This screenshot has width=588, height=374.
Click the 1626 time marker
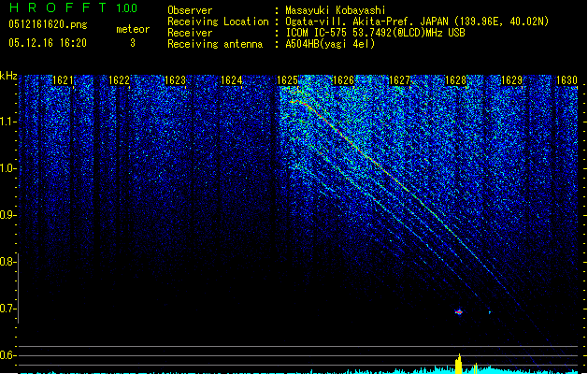(x=343, y=80)
